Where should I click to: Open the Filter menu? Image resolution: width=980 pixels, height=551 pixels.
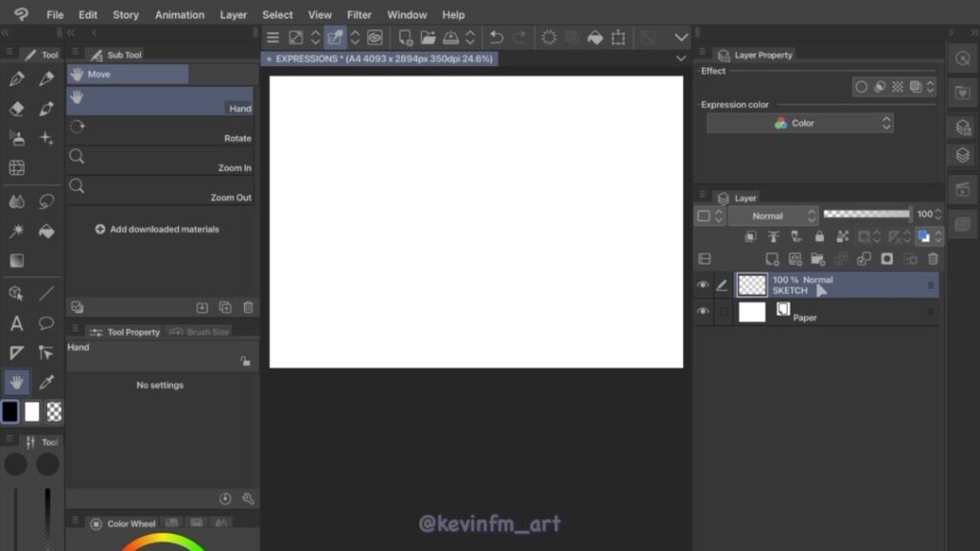click(x=359, y=14)
